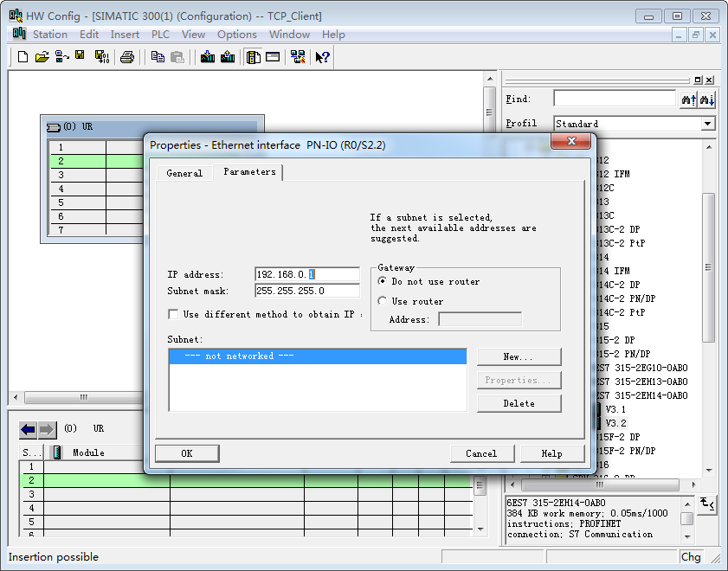Toggle the hardware Catalog view icon
Image resolution: width=728 pixels, height=571 pixels.
click(253, 57)
